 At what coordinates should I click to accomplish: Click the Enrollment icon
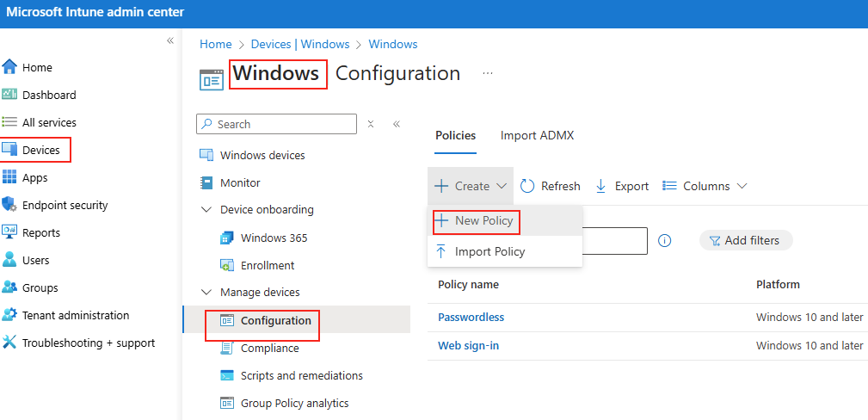click(x=227, y=265)
